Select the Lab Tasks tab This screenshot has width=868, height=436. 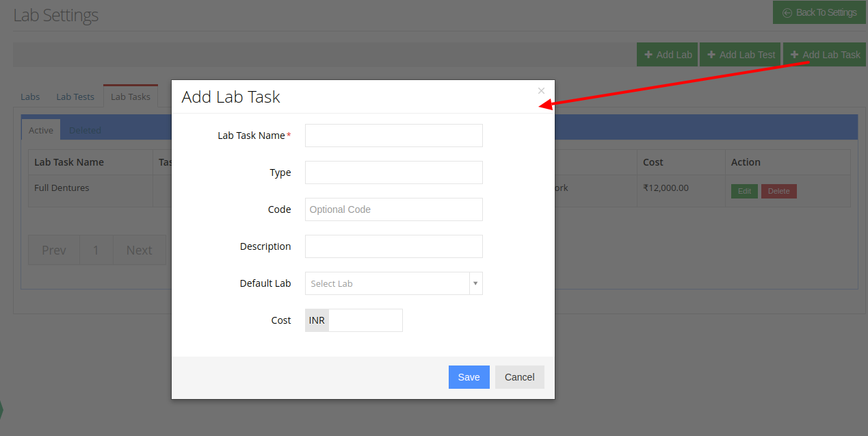click(131, 97)
